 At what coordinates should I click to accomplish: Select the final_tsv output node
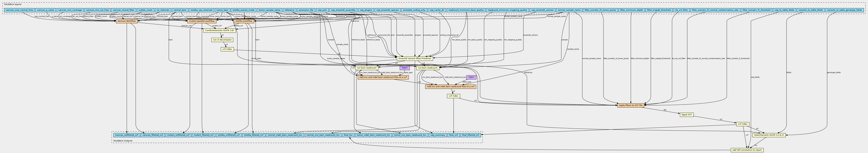(348, 135)
